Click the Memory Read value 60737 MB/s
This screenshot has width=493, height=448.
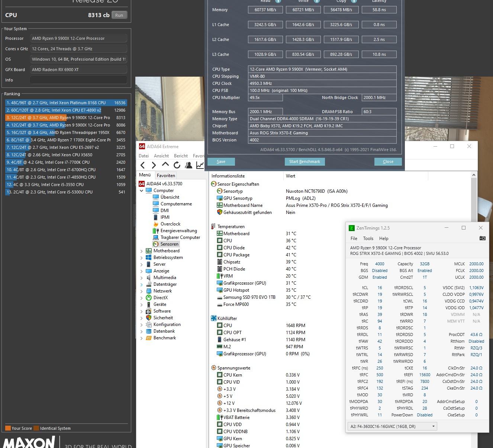click(265, 10)
